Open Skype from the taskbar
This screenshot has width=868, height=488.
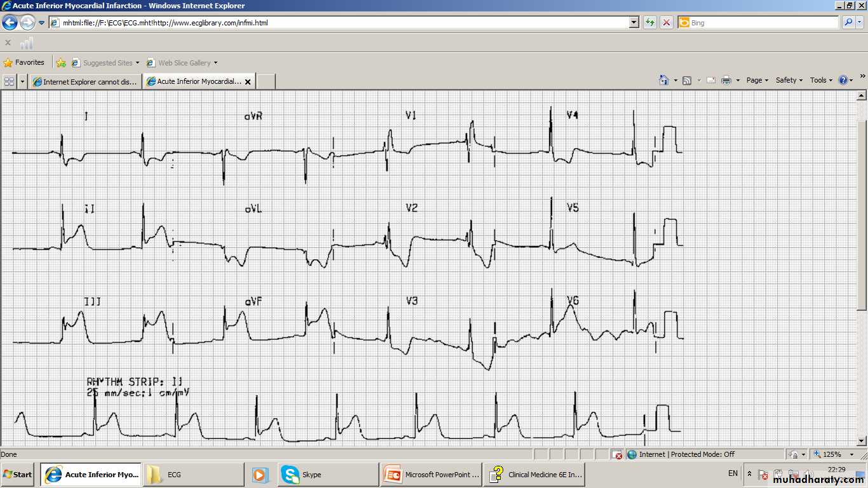(x=311, y=475)
